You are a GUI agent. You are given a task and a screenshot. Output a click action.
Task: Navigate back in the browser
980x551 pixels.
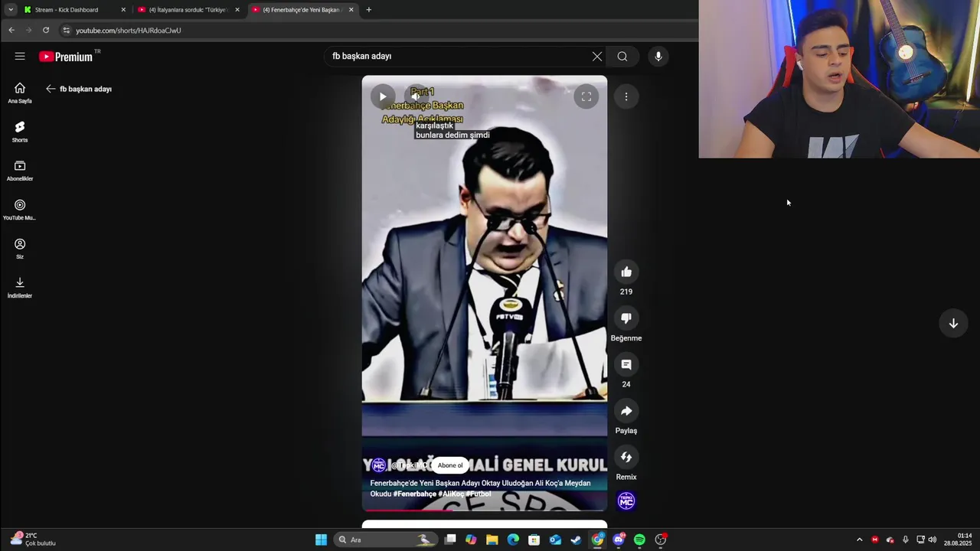(11, 30)
